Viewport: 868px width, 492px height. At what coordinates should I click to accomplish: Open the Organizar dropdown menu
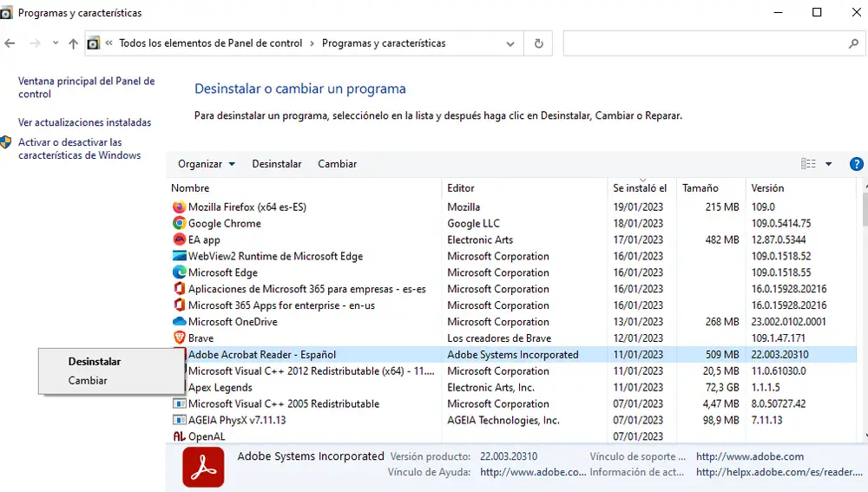pyautogui.click(x=206, y=164)
